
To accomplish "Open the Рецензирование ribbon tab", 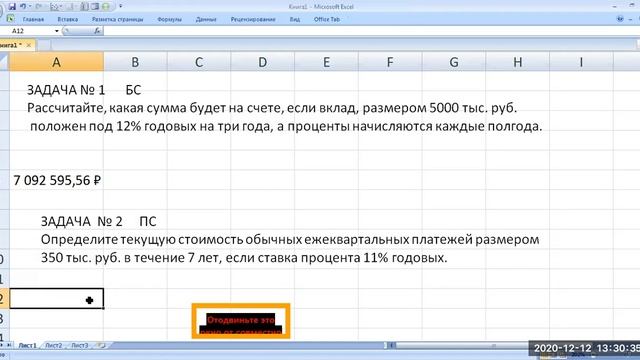I will 253,19.
